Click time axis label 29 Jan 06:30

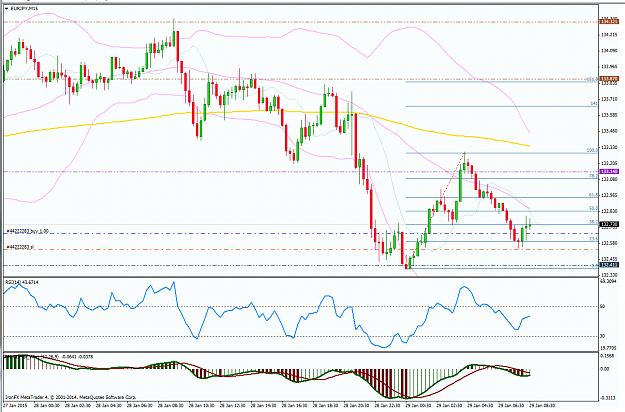pos(512,406)
